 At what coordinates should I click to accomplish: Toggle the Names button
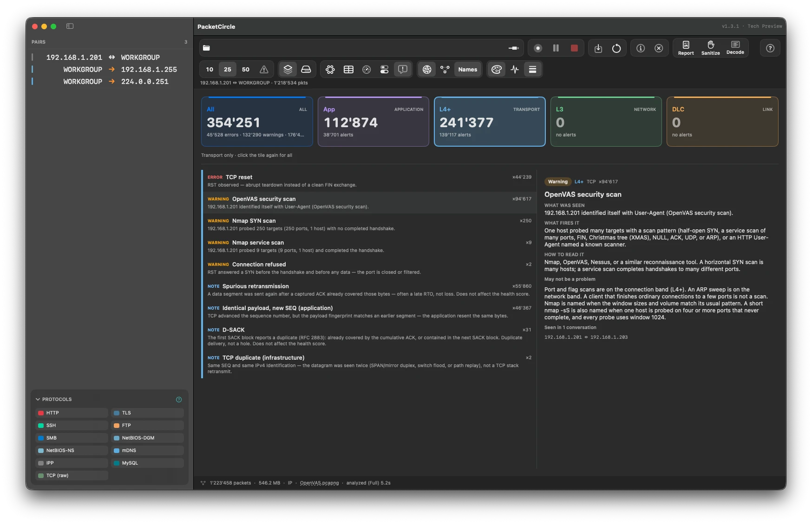[x=468, y=70]
